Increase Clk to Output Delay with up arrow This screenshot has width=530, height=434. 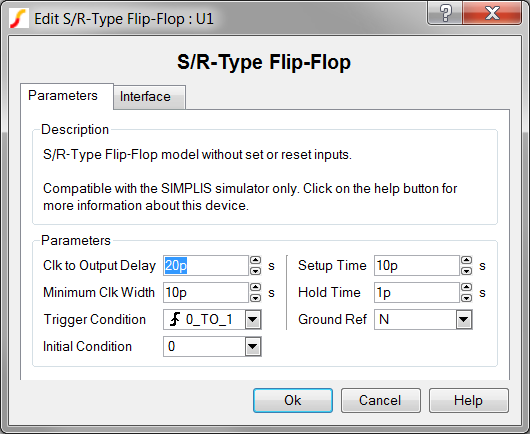[x=256, y=260]
